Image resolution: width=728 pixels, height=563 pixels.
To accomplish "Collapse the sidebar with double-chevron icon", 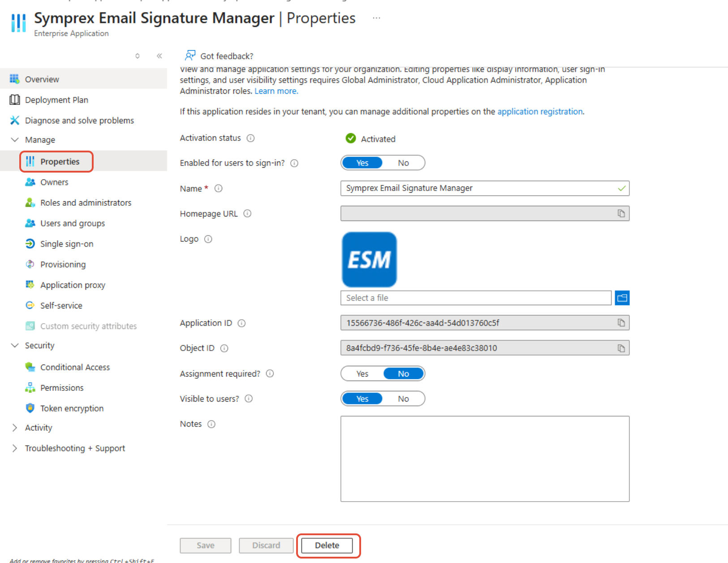I will click(159, 56).
